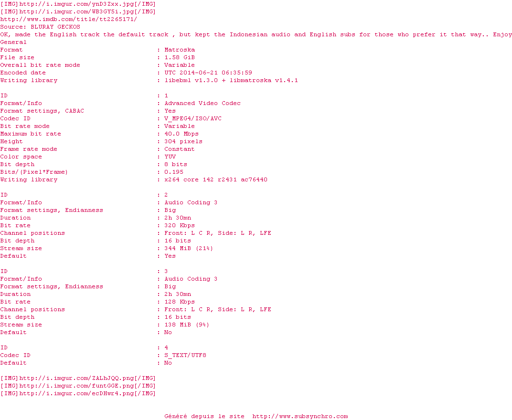Open the imdb.com title tt2265171 link
Image resolution: width=512 pixels, height=420 pixels.
tap(69, 19)
